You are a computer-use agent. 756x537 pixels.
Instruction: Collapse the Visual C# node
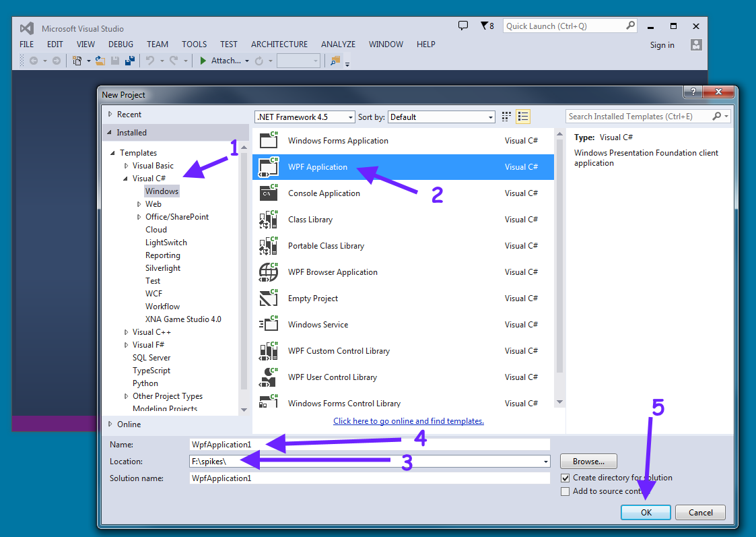pyautogui.click(x=125, y=179)
